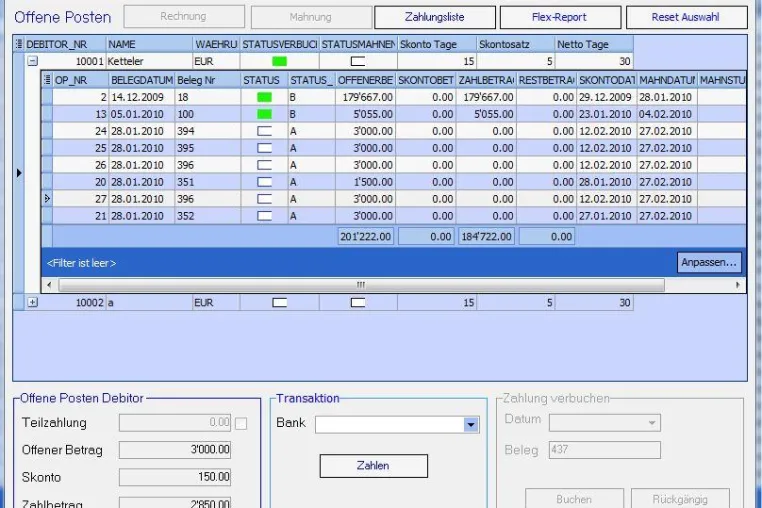Open the Anpassen filter customization
This screenshot has height=508, width=762.
pos(709,263)
